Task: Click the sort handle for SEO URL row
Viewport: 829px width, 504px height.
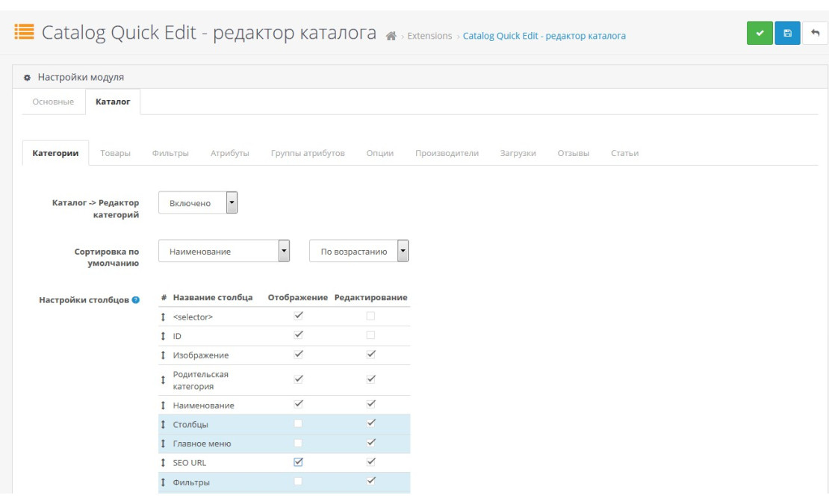Action: click(163, 463)
